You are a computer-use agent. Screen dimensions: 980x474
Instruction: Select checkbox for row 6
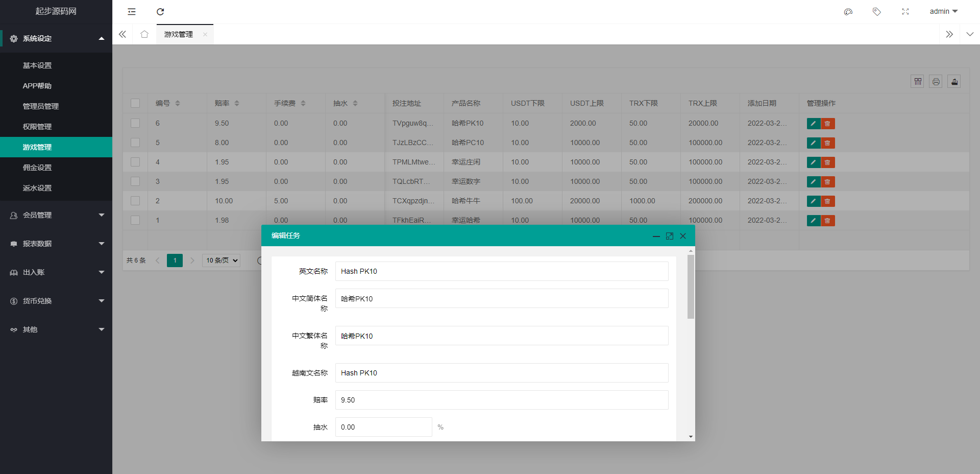(x=135, y=123)
